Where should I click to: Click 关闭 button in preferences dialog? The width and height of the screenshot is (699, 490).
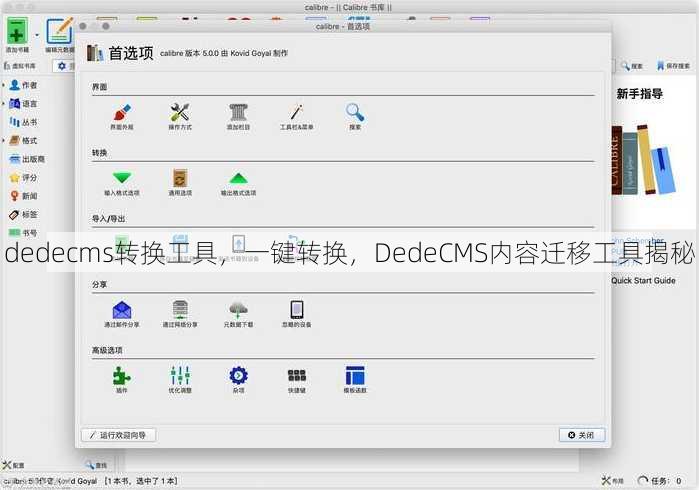[582, 435]
